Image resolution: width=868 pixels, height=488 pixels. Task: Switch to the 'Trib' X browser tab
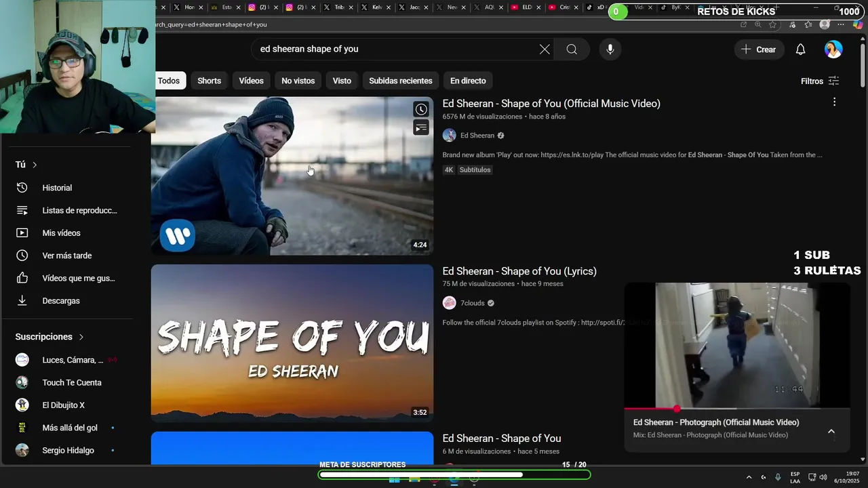click(x=338, y=7)
